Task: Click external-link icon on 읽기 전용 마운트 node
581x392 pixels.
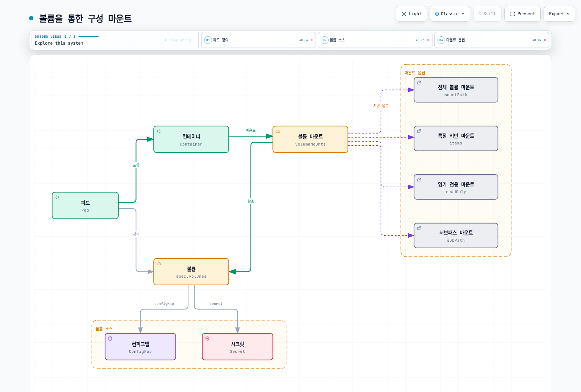Action: tap(419, 180)
